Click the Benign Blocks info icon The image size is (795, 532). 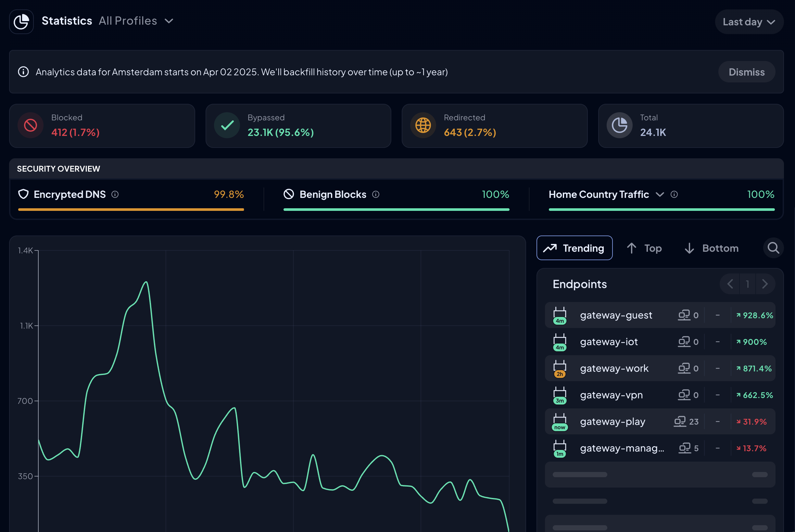tap(376, 194)
